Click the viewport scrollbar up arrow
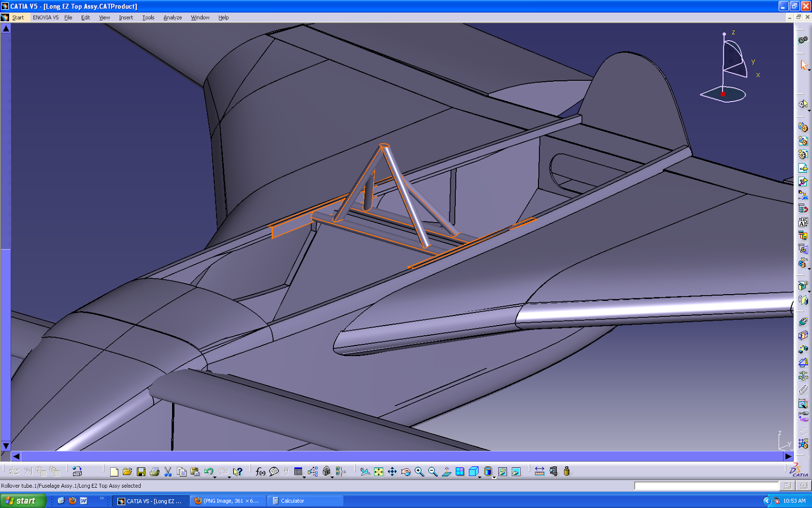Image resolution: width=812 pixels, height=508 pixels. click(x=6, y=28)
